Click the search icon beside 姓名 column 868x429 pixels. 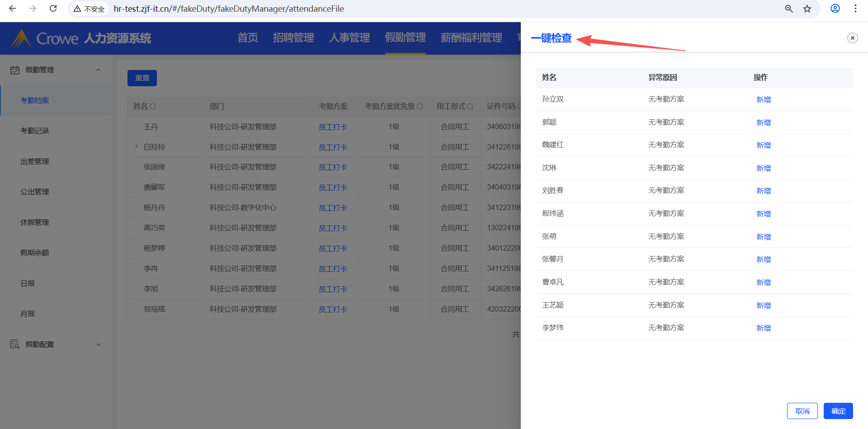153,107
